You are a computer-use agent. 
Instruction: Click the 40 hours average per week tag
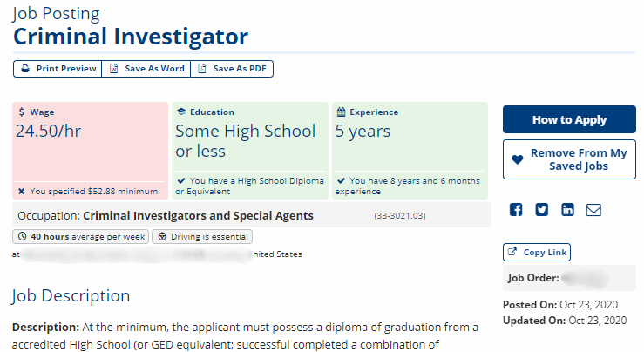[x=80, y=237]
